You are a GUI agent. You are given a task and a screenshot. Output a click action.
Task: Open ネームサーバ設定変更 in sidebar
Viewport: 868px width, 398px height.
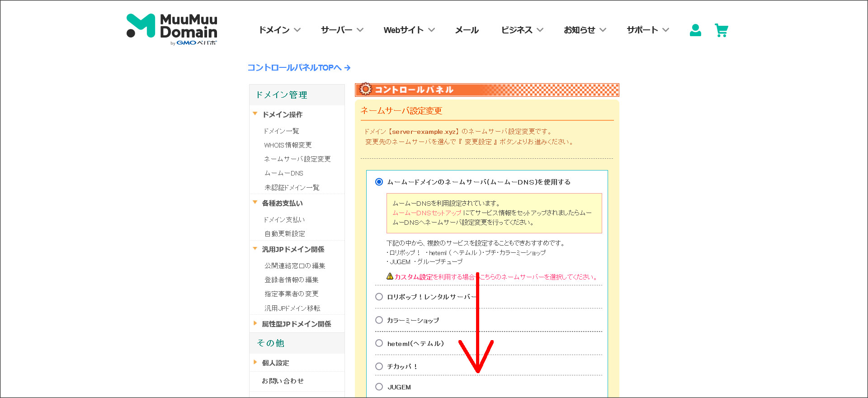[x=297, y=159]
